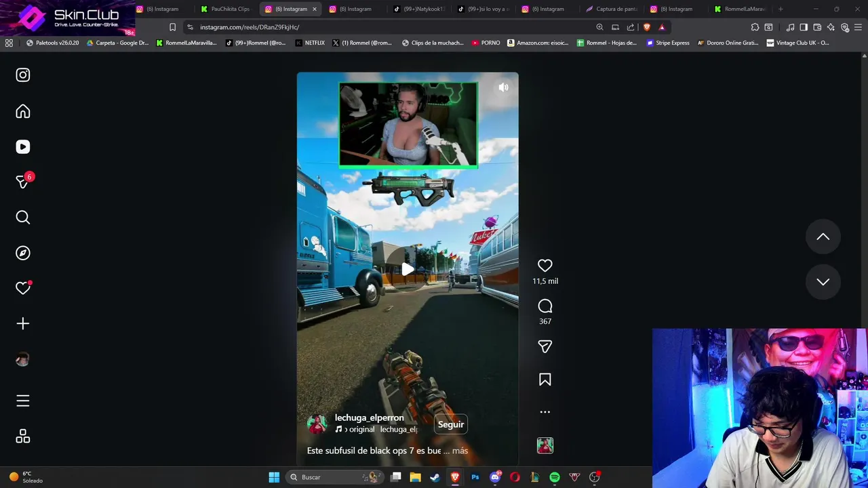Go to next reel with down chevron
This screenshot has width=868, height=488.
click(823, 282)
